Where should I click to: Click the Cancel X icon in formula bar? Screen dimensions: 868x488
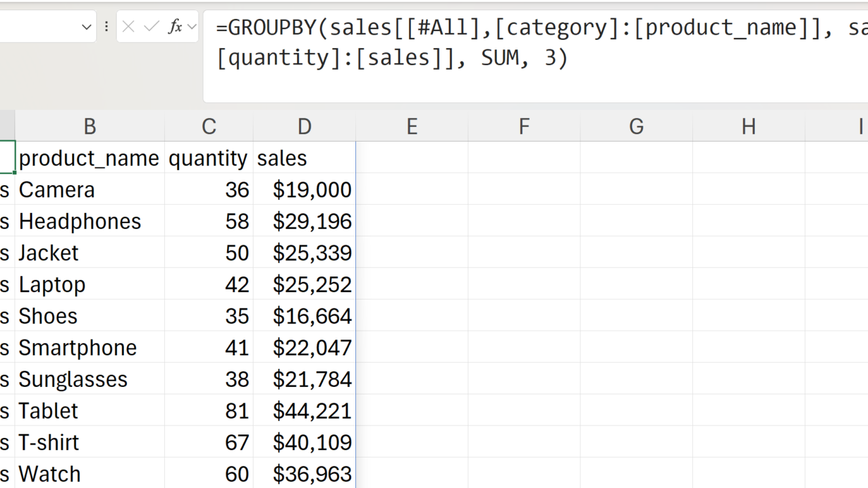129,27
